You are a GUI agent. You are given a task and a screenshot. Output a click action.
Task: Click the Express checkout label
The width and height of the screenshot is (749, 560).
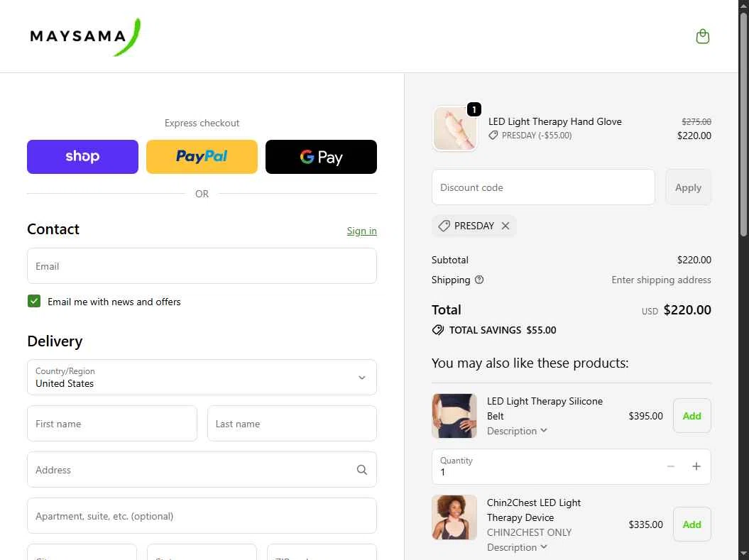(202, 123)
